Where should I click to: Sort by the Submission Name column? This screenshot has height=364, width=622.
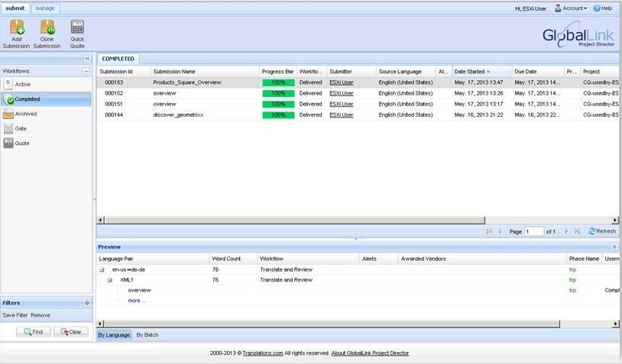205,72
